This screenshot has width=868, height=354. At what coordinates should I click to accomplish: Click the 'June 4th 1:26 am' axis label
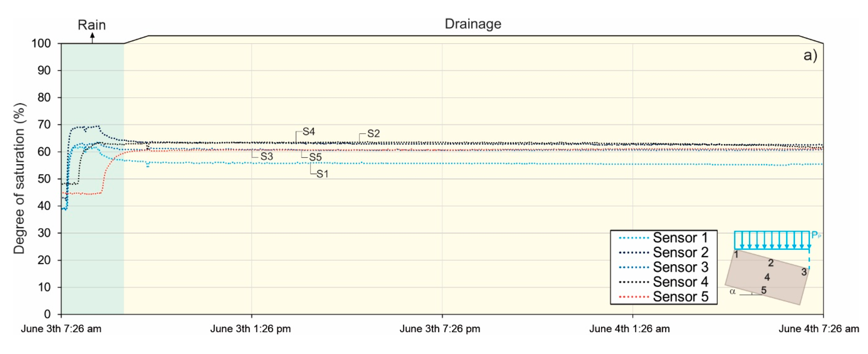(629, 329)
